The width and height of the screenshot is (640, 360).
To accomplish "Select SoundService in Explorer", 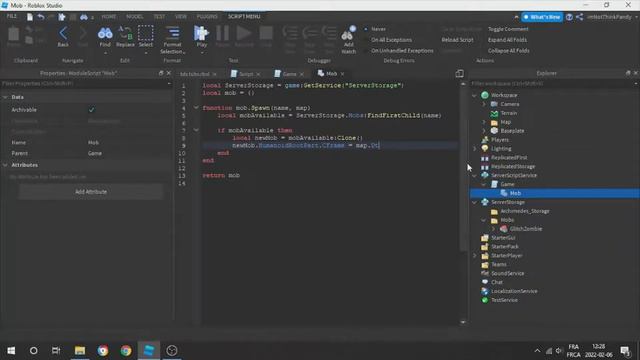I will [507, 273].
